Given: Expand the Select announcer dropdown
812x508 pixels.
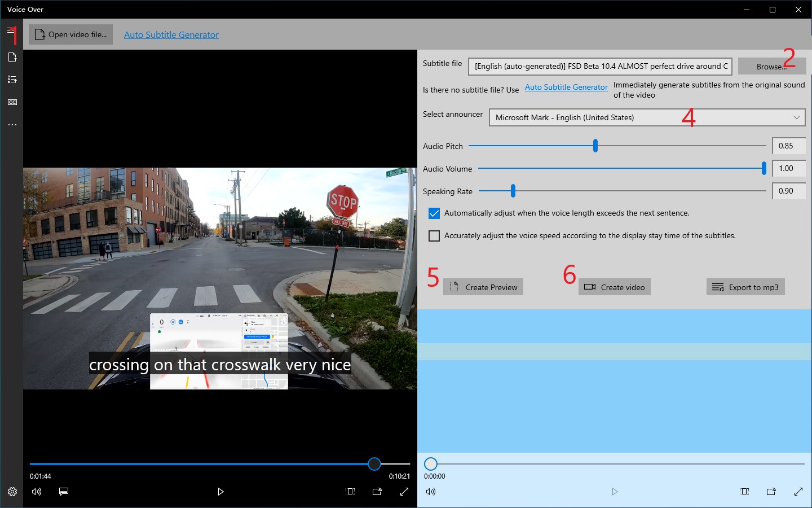Looking at the screenshot, I should pos(647,117).
